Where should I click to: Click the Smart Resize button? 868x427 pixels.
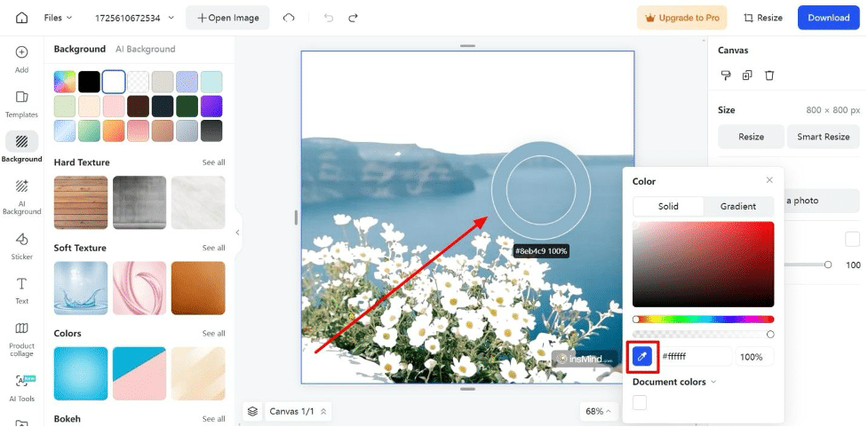tap(824, 137)
